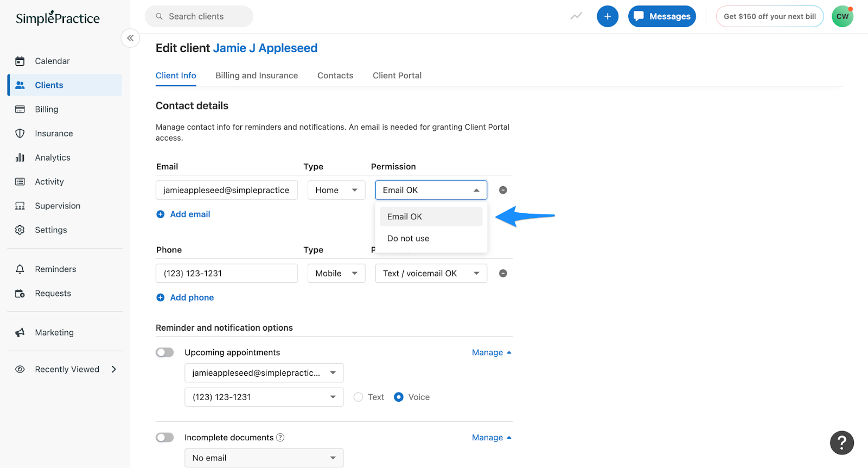Screen dimensions: 868x468
Task: Open the help question mark button
Action: (x=842, y=443)
